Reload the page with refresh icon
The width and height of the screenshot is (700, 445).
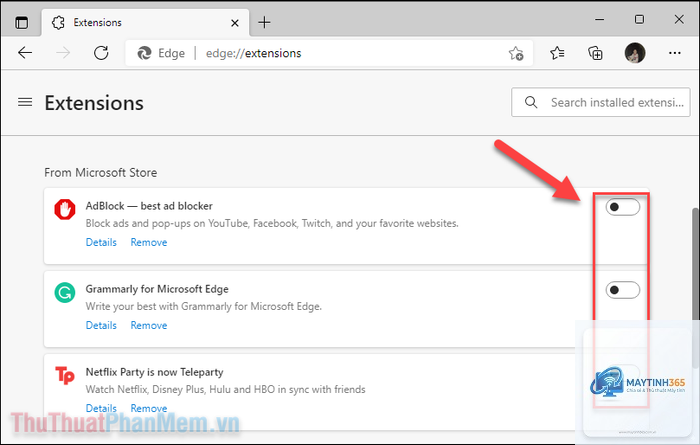[x=101, y=53]
